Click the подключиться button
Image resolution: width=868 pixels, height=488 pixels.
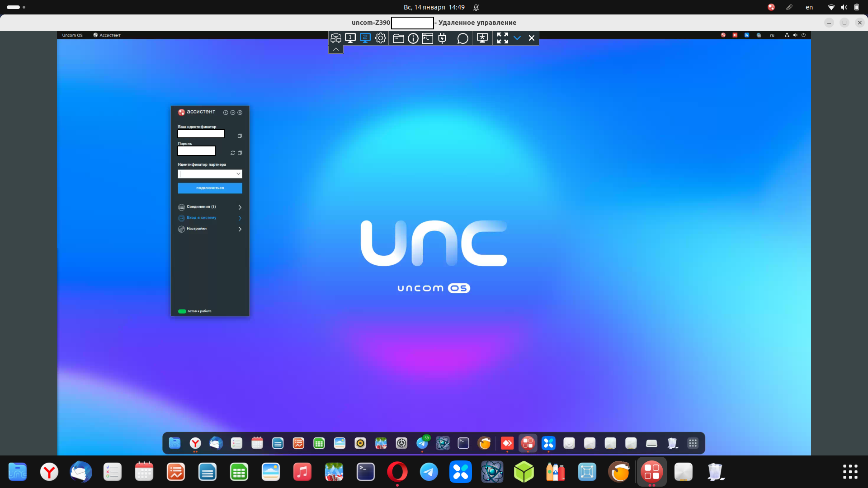210,188
